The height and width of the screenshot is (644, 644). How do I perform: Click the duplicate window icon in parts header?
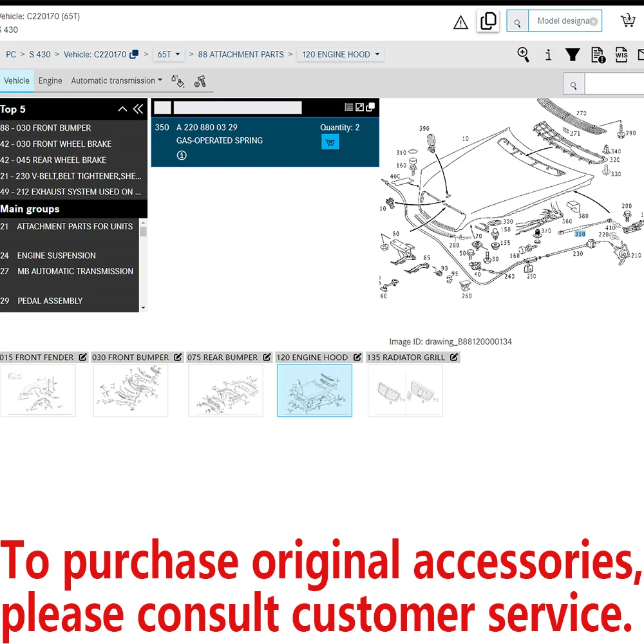[370, 107]
